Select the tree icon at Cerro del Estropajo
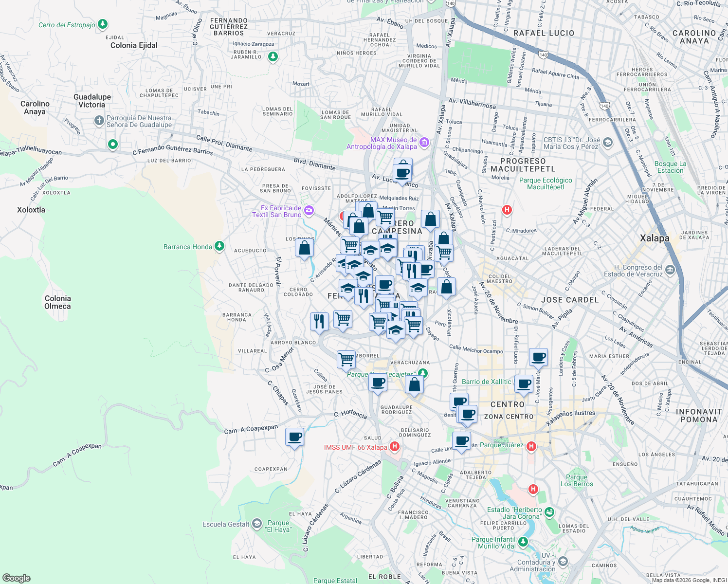The width and height of the screenshot is (728, 584). [102, 24]
